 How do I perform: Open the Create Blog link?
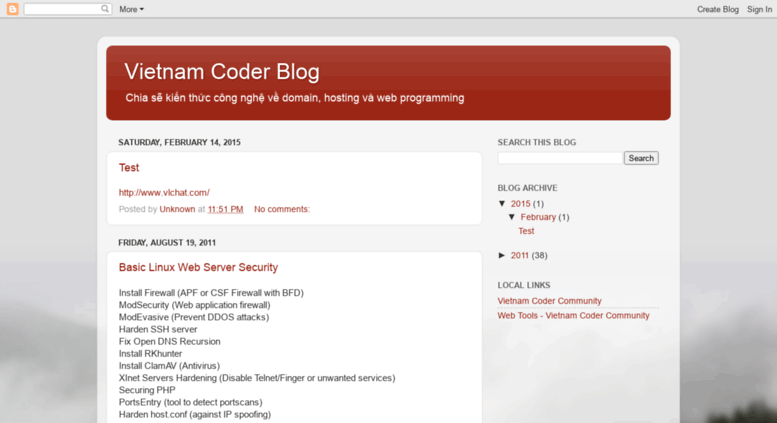click(718, 9)
